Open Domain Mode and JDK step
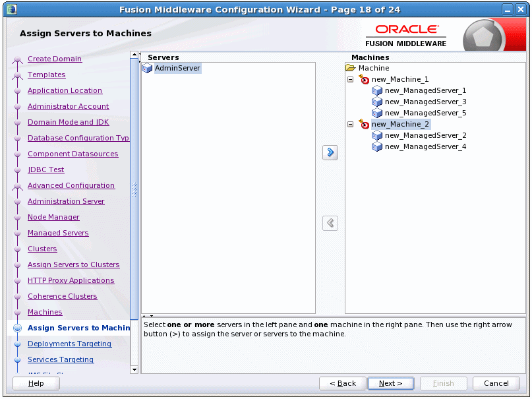532x399 pixels. click(68, 122)
